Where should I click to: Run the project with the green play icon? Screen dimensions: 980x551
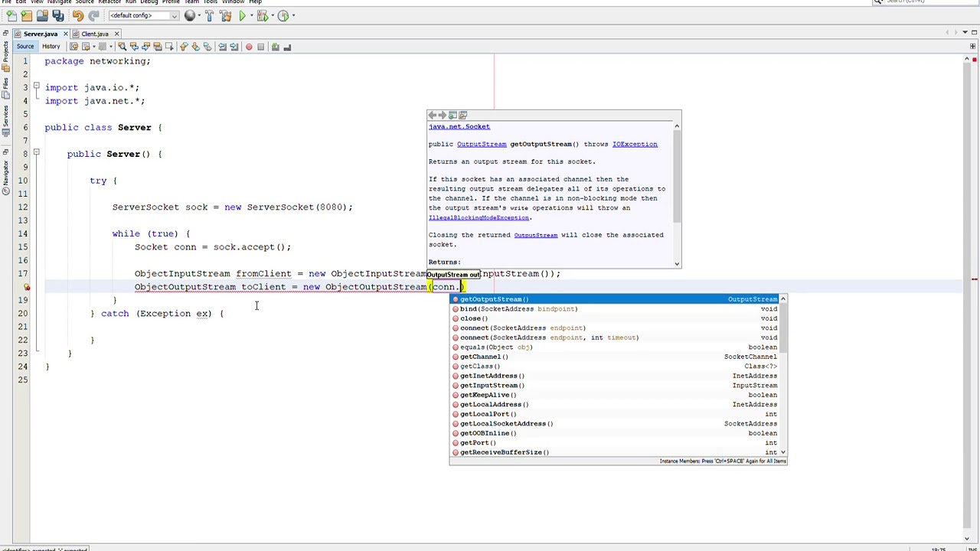click(243, 15)
